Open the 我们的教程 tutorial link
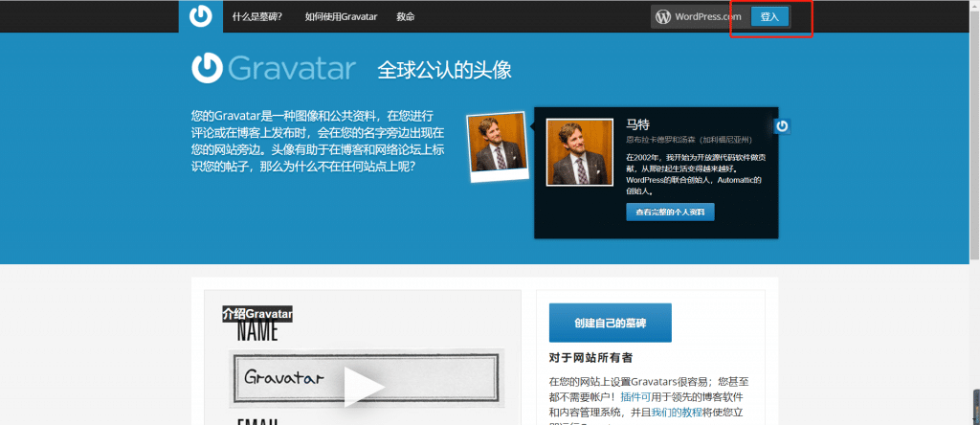980x425 pixels. (675, 412)
